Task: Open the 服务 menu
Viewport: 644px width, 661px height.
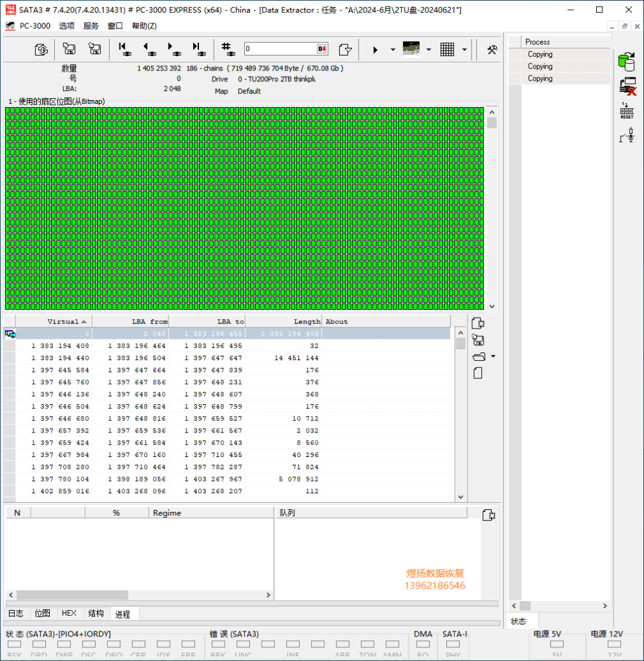Action: [90, 26]
